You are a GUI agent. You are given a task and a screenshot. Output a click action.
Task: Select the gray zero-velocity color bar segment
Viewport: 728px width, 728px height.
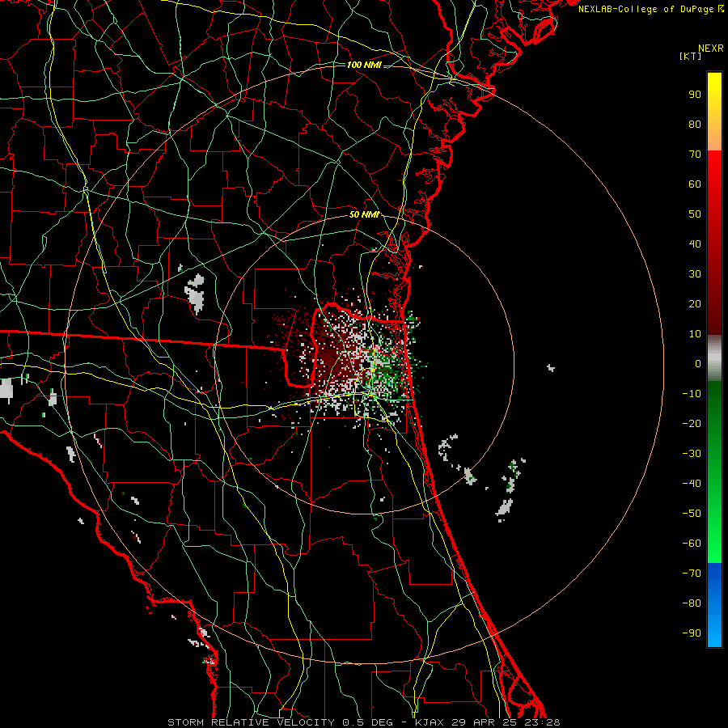(714, 358)
